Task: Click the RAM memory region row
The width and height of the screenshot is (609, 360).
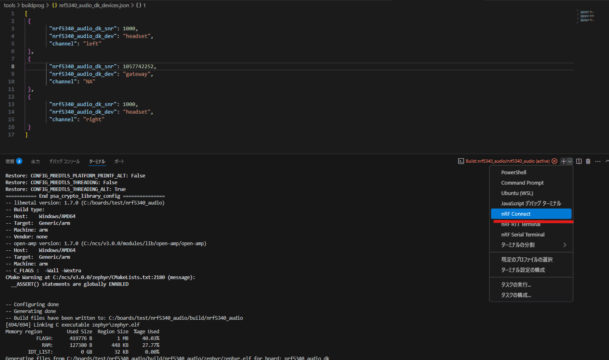Action: click(x=100, y=345)
